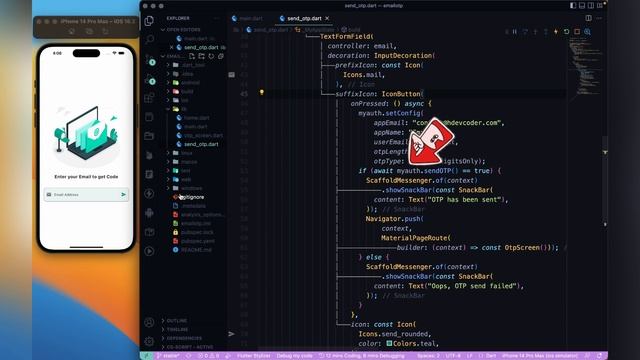Click the Dart language mode in the status bar
The height and width of the screenshot is (360, 640).
(491, 356)
